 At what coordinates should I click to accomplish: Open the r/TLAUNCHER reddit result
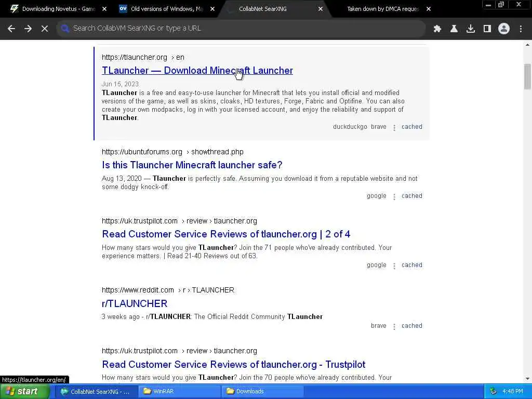point(135,303)
